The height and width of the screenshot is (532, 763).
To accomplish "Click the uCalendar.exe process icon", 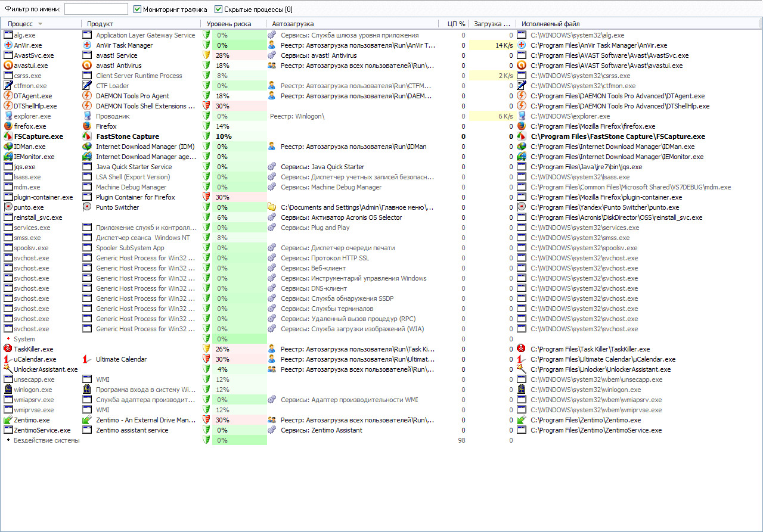I will 8,359.
